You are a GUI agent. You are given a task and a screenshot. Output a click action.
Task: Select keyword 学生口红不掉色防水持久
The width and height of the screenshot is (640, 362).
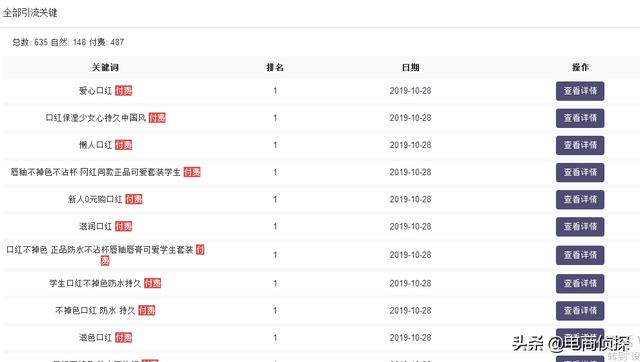(x=95, y=283)
